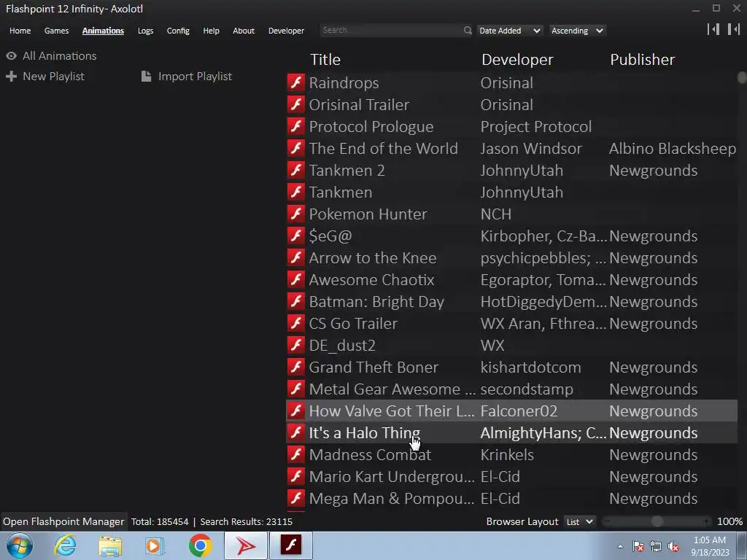Open Windows Explorer folder on taskbar

click(110, 545)
